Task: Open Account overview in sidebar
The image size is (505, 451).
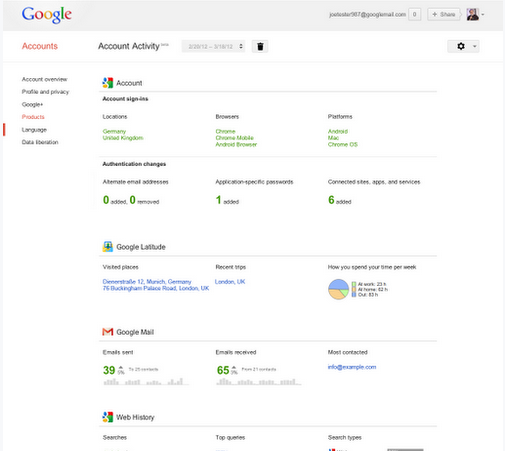Action: point(44,79)
